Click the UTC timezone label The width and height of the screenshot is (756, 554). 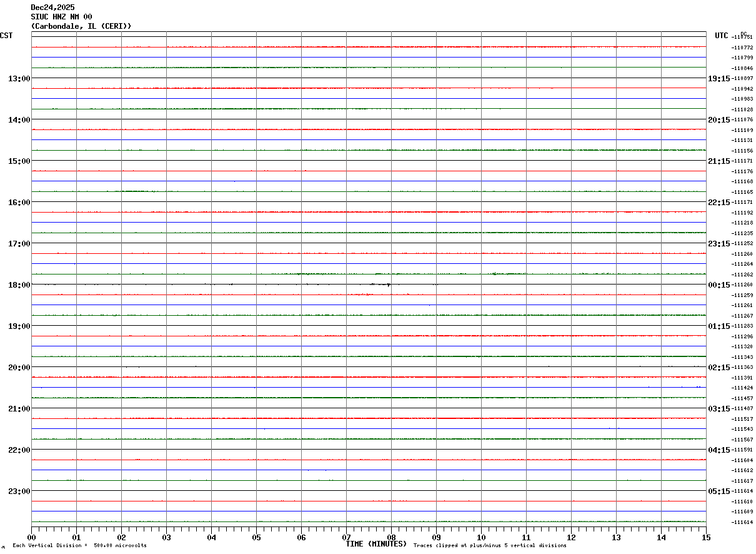722,36
